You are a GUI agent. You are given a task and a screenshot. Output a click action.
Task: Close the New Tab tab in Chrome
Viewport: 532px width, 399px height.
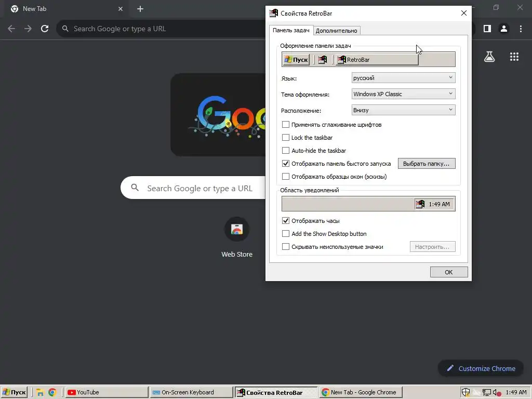coord(121,9)
